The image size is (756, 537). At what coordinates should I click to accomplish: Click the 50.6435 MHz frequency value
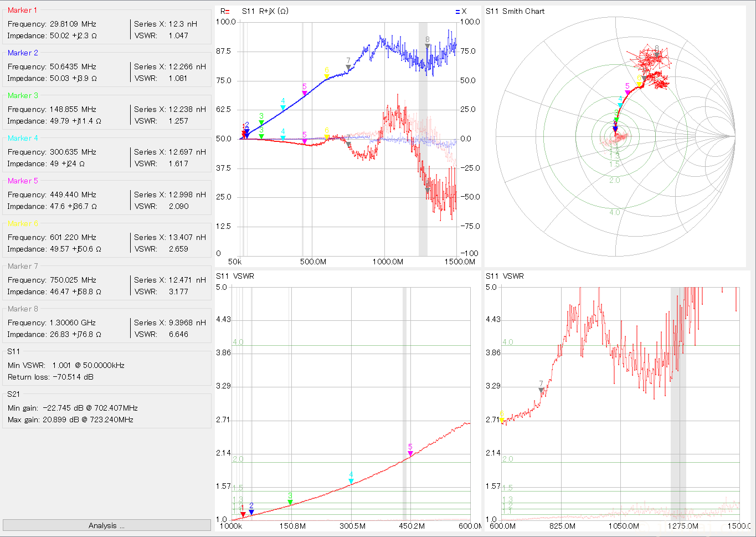click(73, 67)
